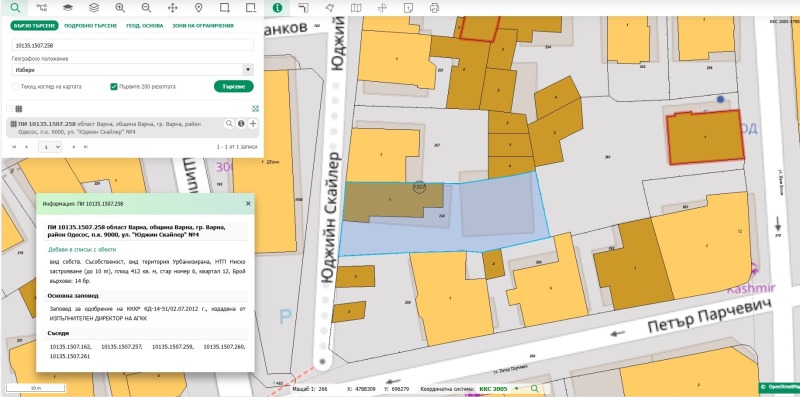
Task: Choose the location pin marker tool
Action: click(x=198, y=8)
